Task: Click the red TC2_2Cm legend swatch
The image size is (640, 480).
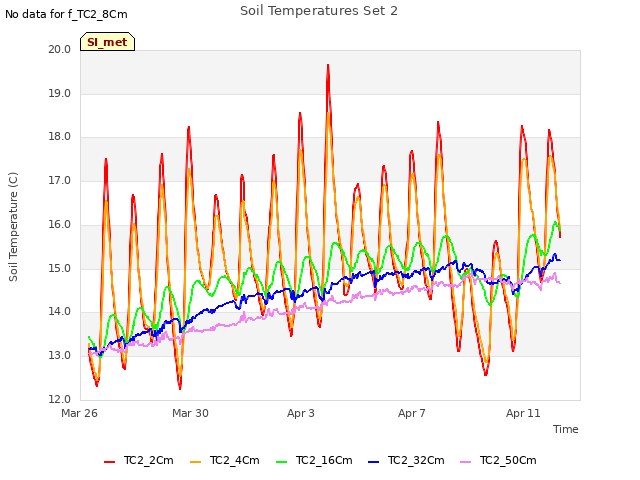Action: pos(109,462)
